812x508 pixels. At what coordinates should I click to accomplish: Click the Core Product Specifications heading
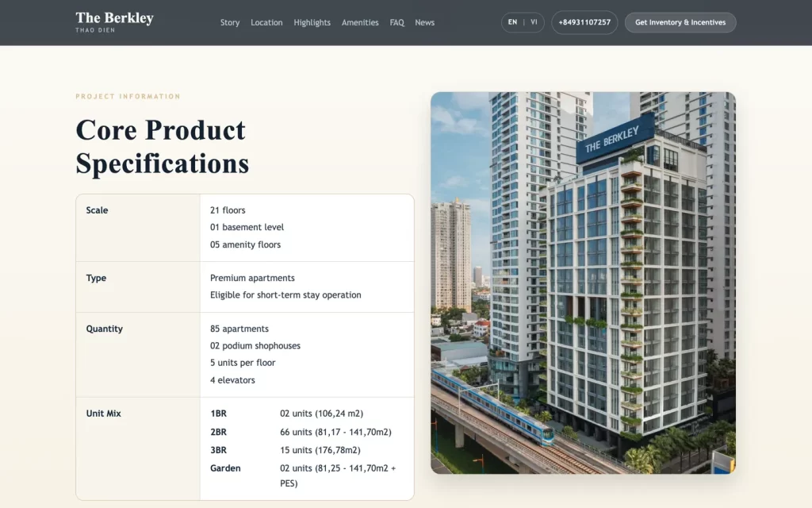click(163, 146)
